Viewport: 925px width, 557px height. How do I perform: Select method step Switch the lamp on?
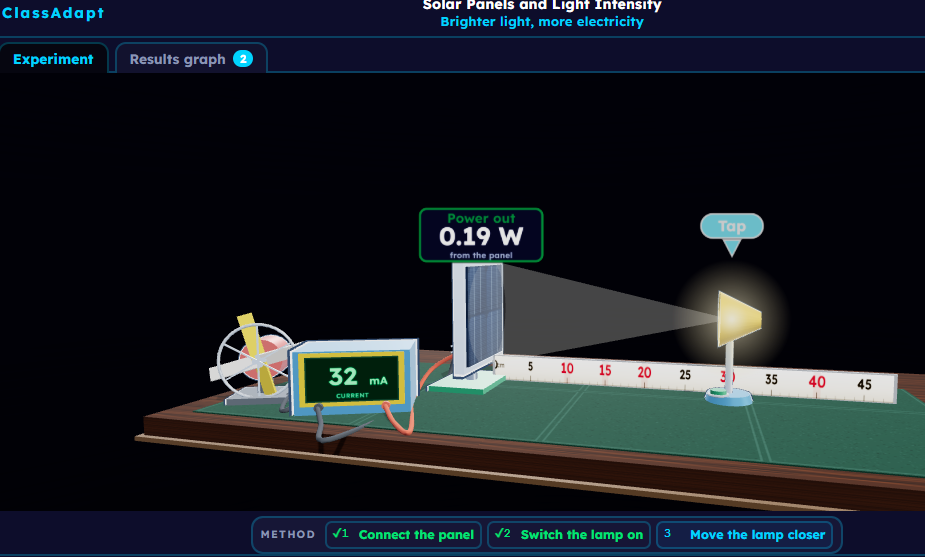coord(569,535)
